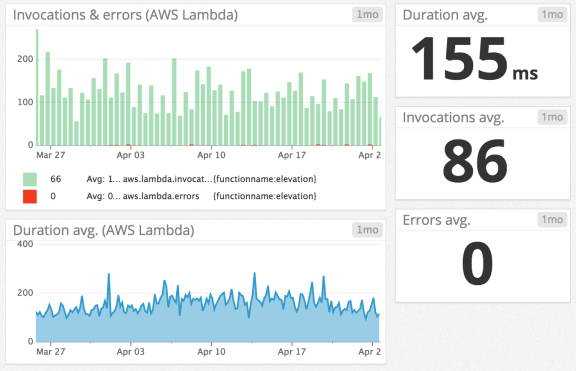The height and width of the screenshot is (371, 576).
Task: Select the aws.lambda.invocat... legend entry
Action: (x=168, y=179)
